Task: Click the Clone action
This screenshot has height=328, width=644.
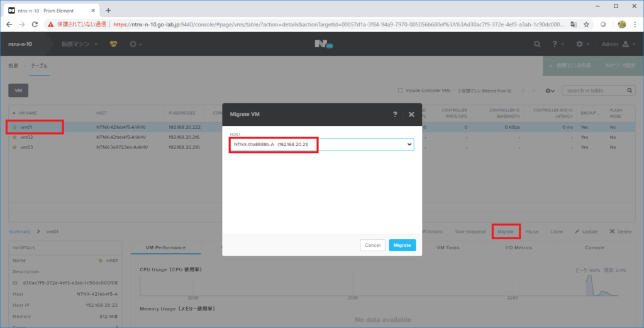Action: point(557,232)
